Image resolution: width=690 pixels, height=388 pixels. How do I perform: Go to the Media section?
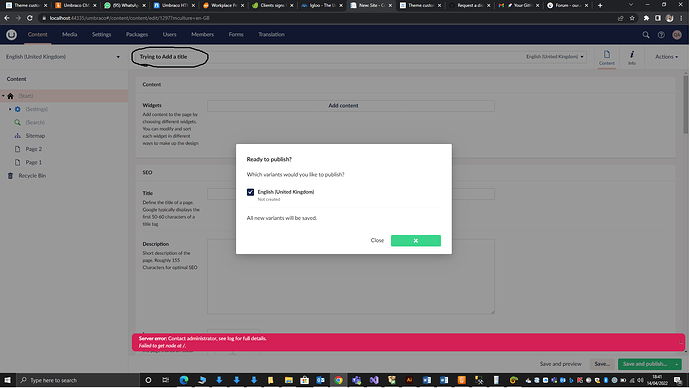point(69,34)
